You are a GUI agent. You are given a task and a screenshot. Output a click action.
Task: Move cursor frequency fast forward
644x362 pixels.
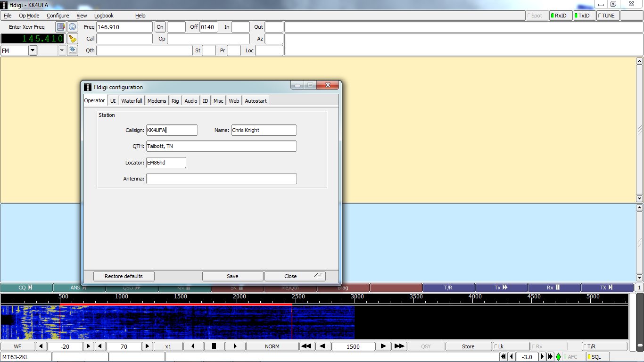(x=399, y=346)
